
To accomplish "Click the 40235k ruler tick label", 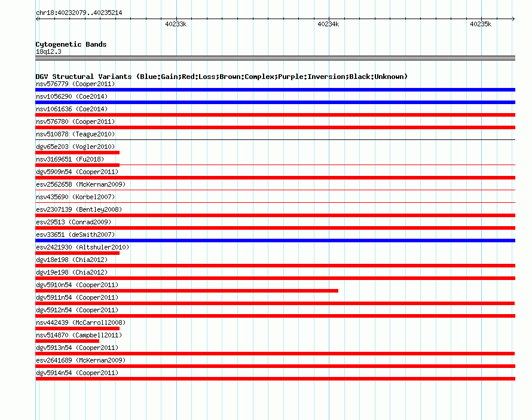I will click(481, 24).
